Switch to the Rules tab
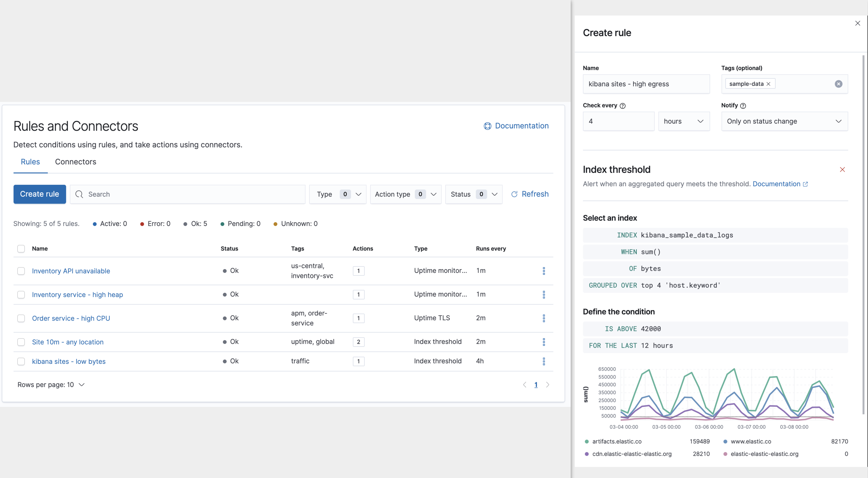Screen dimensions: 868x478 pos(30,161)
